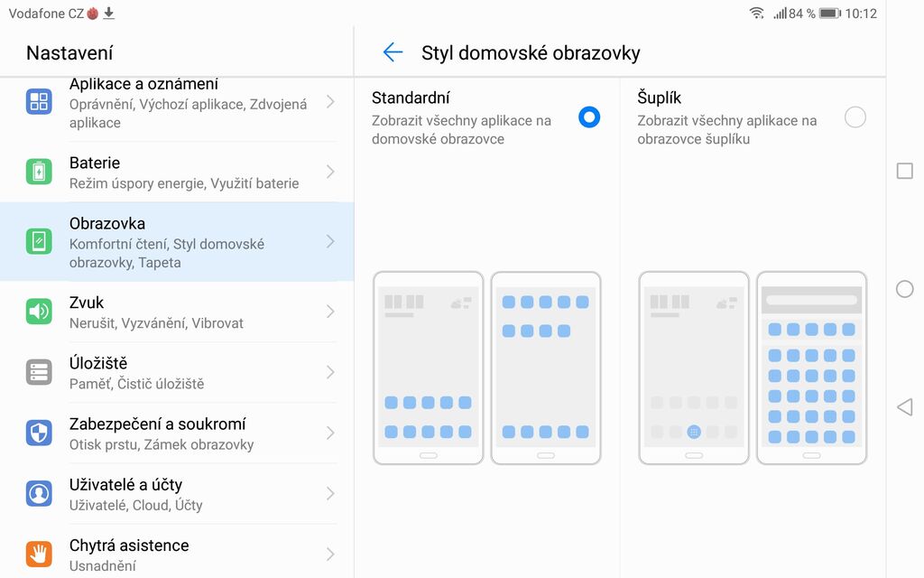Tap the Standardní home screen preview image
The height and width of the screenshot is (578, 924).
point(486,368)
